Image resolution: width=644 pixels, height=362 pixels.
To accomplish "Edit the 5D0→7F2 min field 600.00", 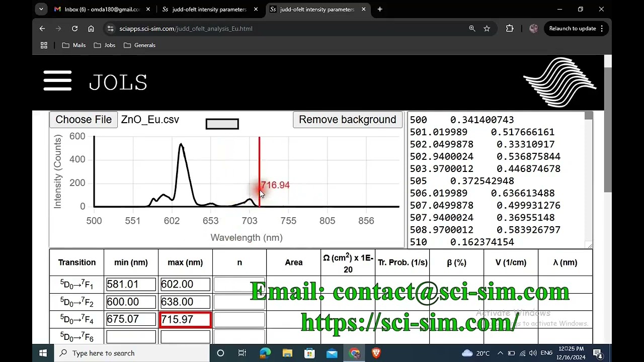I will point(131,302).
